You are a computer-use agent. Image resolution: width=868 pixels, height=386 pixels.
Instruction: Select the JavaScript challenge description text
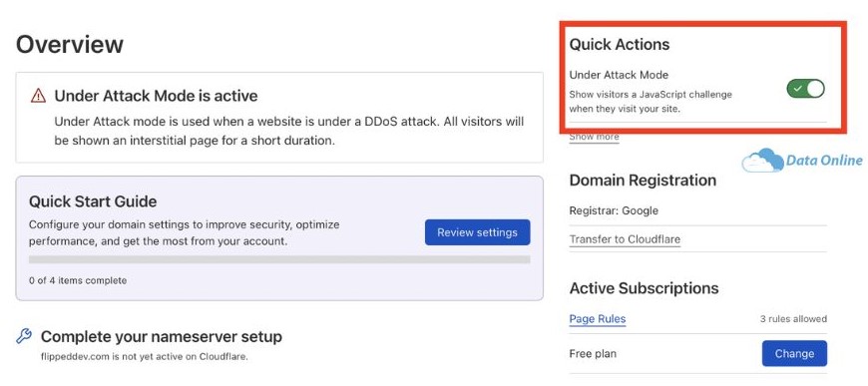tap(651, 102)
